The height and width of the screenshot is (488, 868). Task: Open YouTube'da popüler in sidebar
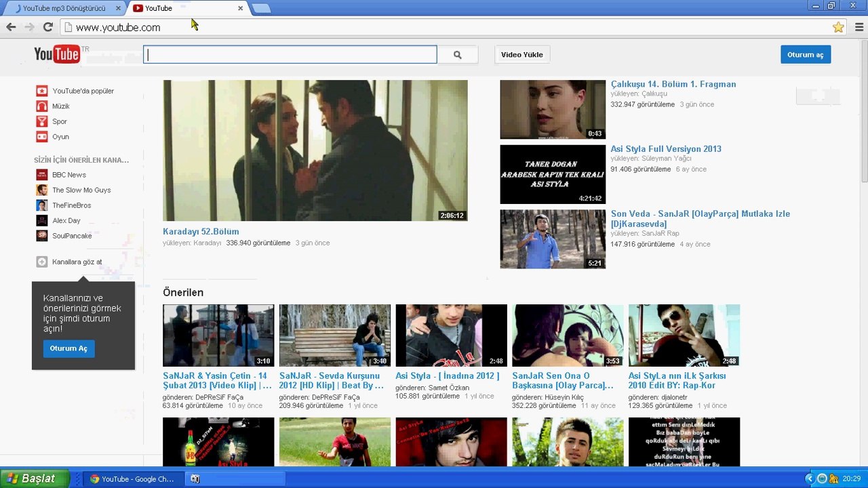pos(83,91)
